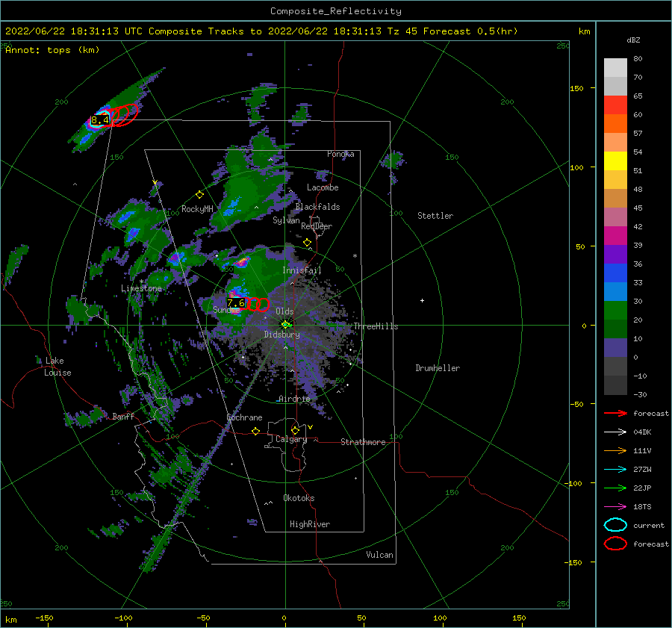Click the Banff label
672x628 pixels.
(x=123, y=416)
